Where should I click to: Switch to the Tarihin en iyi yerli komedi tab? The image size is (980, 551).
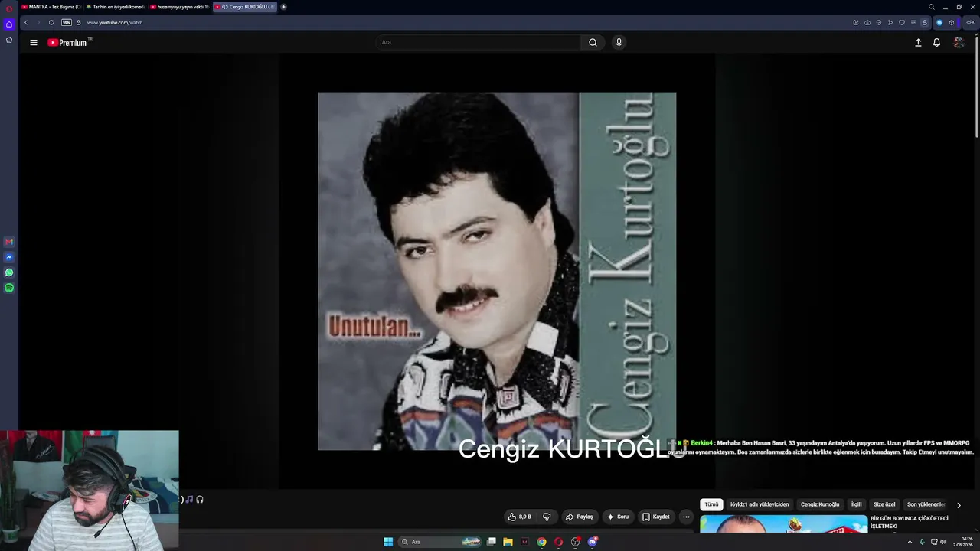pos(116,7)
